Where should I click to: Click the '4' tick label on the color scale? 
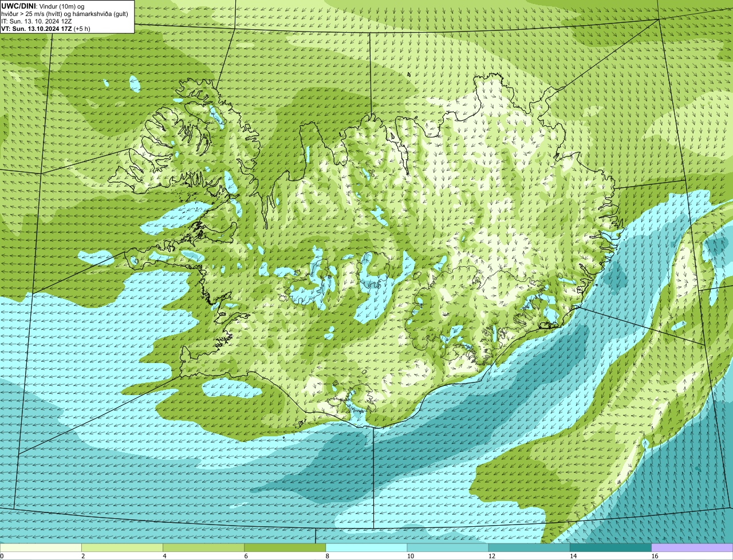point(164,556)
